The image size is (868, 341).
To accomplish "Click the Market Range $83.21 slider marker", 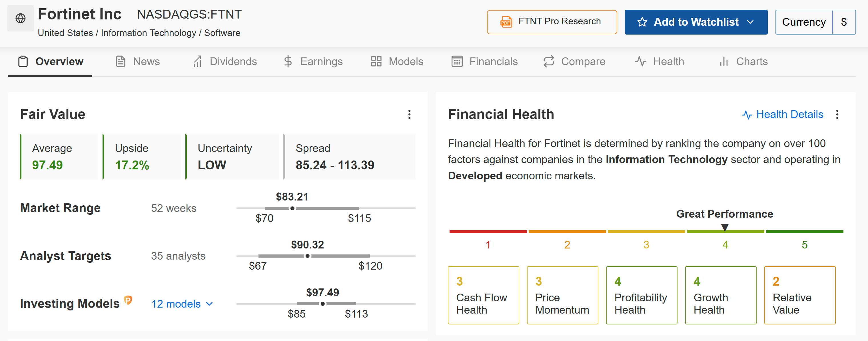I will click(292, 208).
